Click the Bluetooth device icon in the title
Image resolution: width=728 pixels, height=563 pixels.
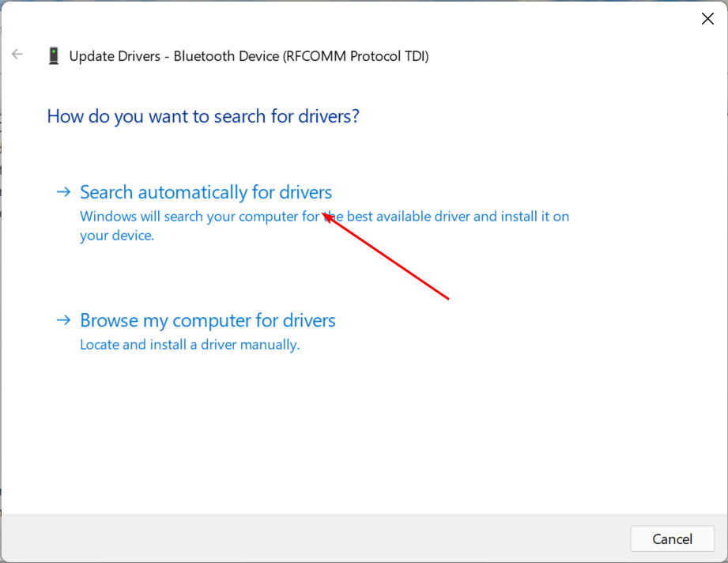[x=54, y=55]
